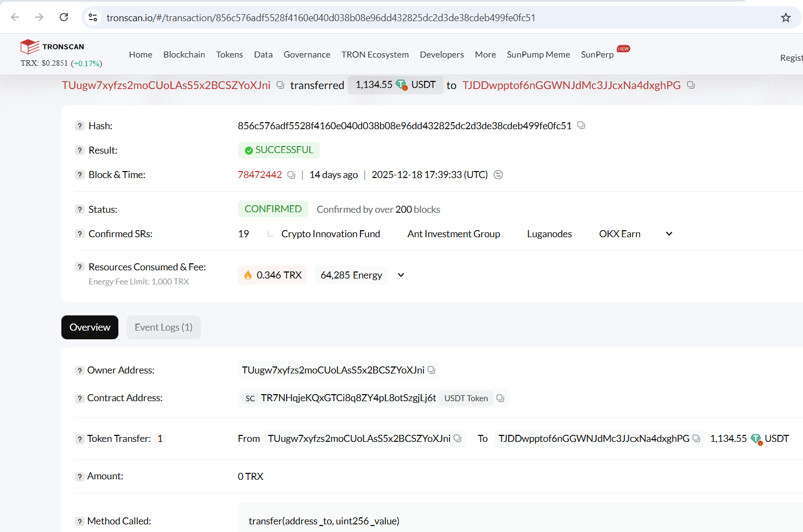Bookmark this page with the star icon

coord(786,17)
